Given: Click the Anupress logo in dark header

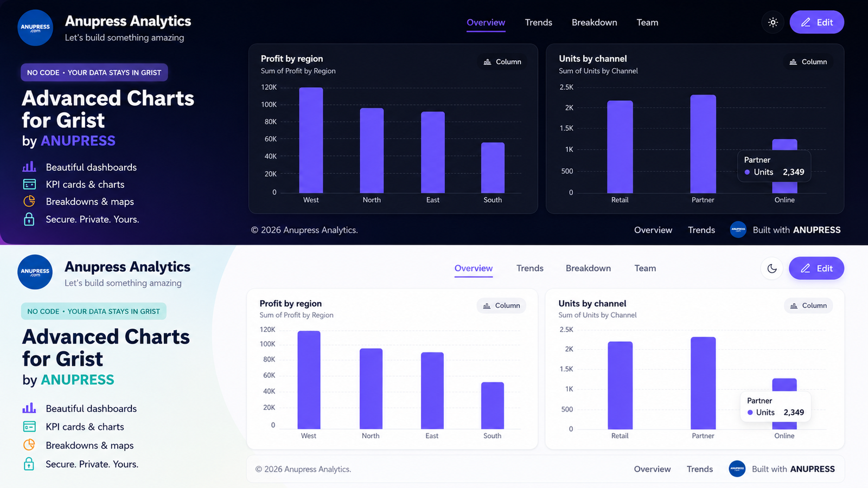Looking at the screenshot, I should pyautogui.click(x=35, y=28).
